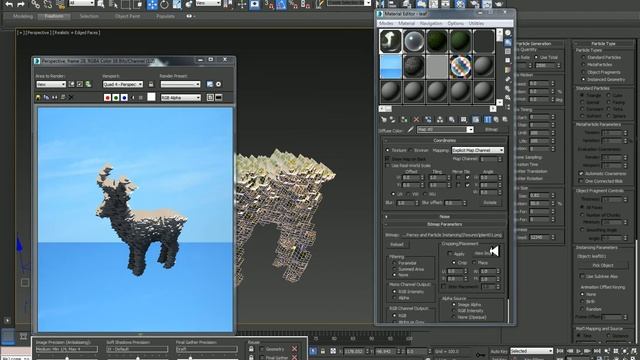Image resolution: width=640 pixels, height=360 pixels.
Task: Open the RGB Alpha channel dropdown
Action: pos(180,98)
